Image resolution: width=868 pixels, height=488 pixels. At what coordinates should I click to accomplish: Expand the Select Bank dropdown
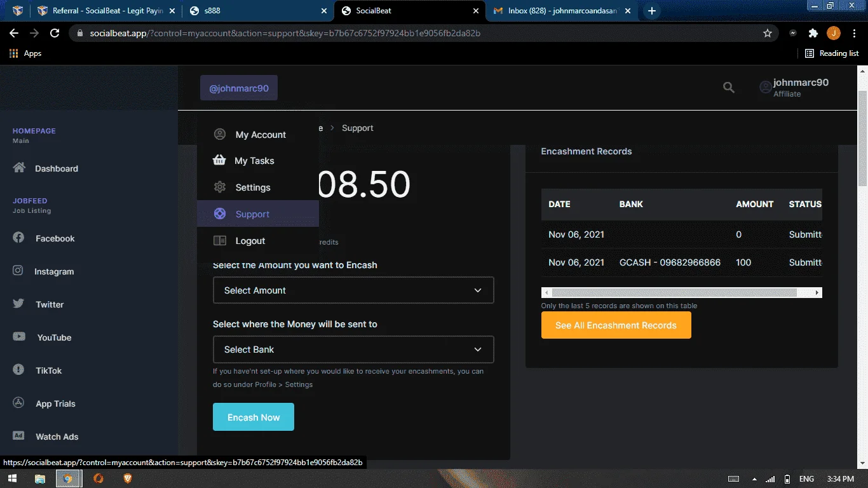pos(353,349)
